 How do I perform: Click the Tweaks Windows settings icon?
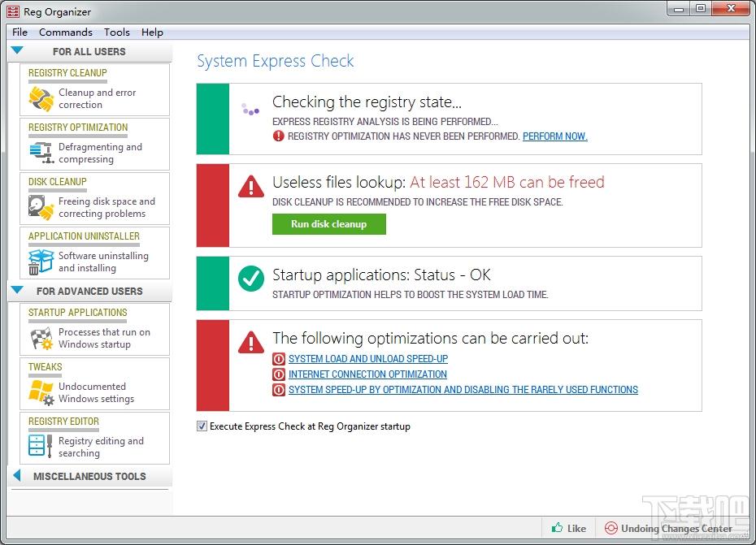41,392
